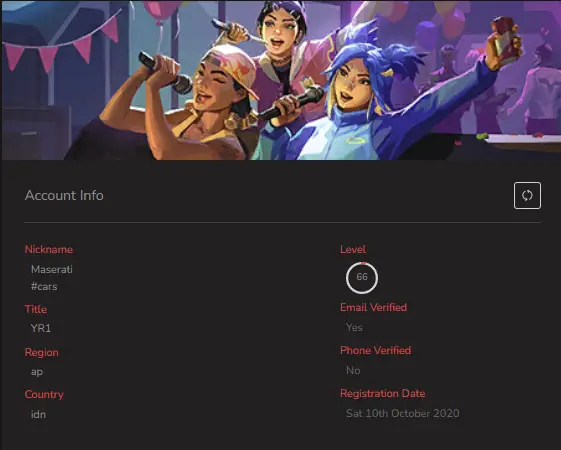Click the YR1 title value
Screen dimensions: 561x450
pos(41,328)
